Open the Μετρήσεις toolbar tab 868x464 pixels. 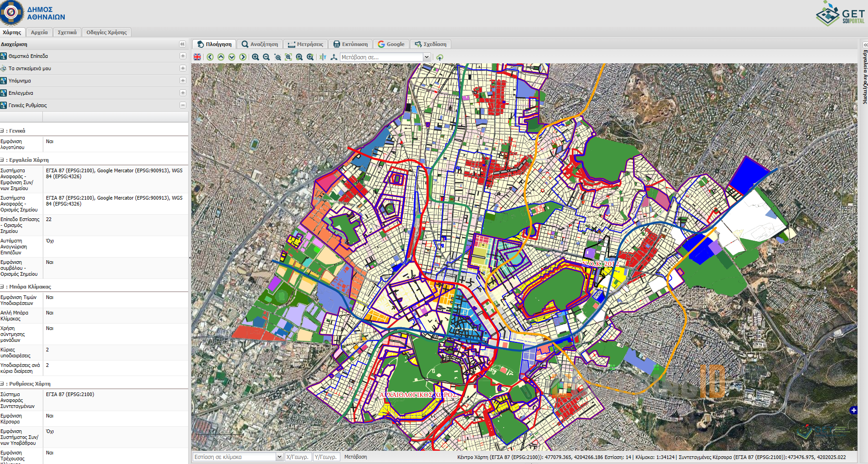[305, 44]
